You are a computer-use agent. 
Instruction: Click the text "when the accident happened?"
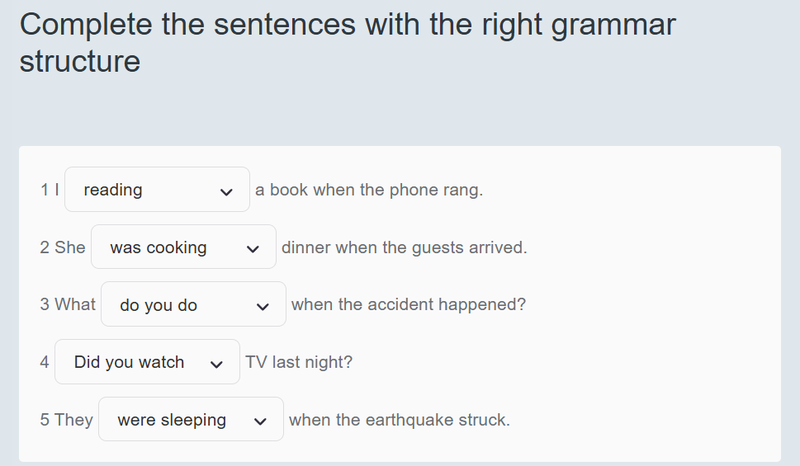point(408,305)
